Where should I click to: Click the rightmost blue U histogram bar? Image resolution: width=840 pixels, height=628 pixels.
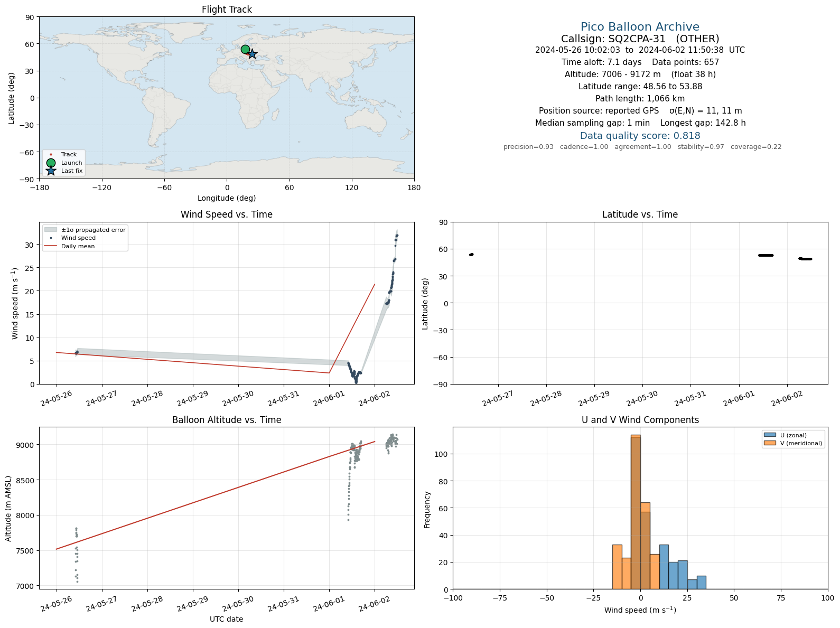click(701, 583)
